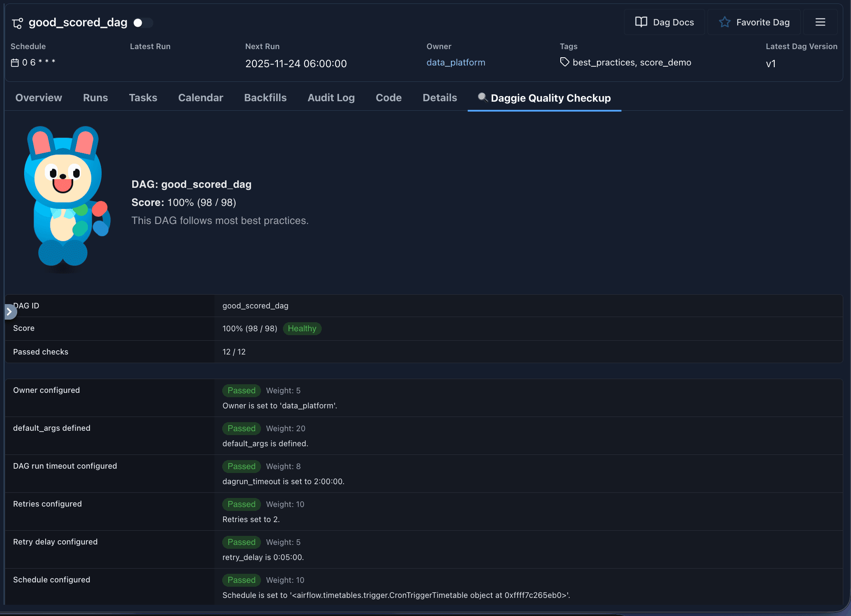Open the Backfills tab
This screenshot has height=616, width=851.
tap(265, 98)
